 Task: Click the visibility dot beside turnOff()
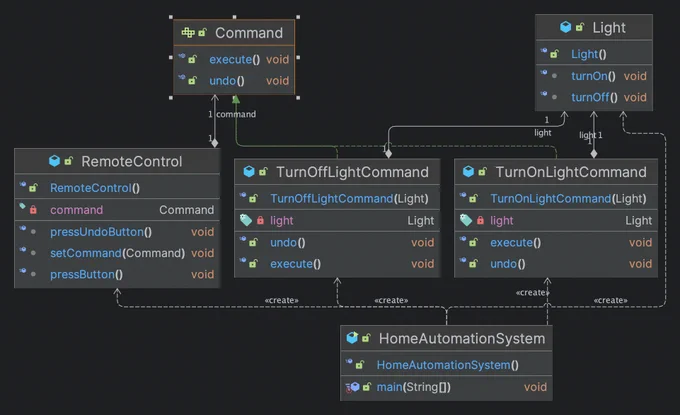(x=554, y=97)
